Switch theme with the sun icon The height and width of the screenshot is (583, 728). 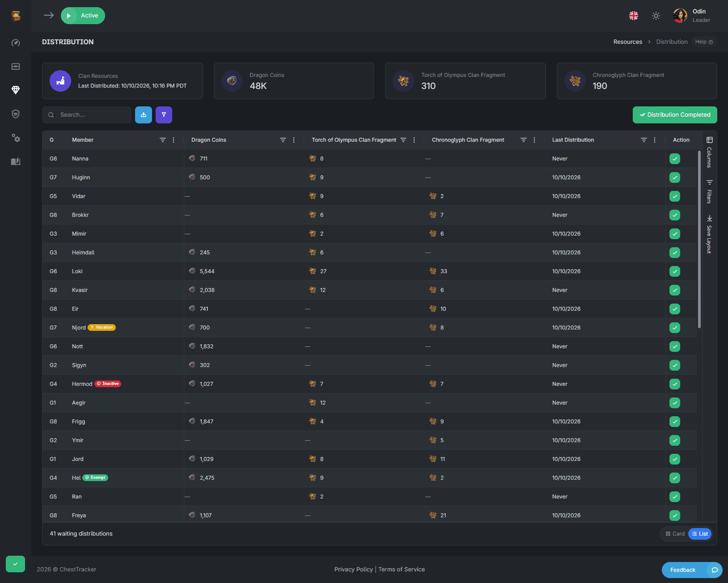(x=656, y=16)
